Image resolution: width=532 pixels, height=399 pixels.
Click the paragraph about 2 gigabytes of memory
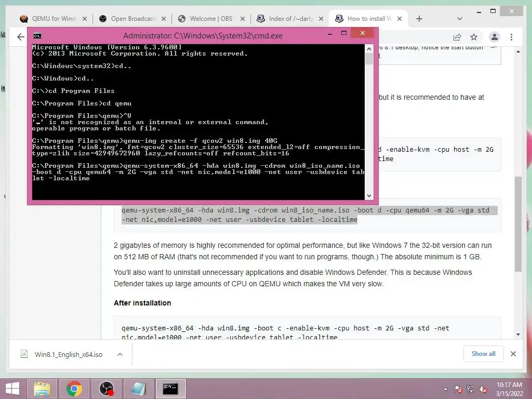pyautogui.click(x=303, y=251)
